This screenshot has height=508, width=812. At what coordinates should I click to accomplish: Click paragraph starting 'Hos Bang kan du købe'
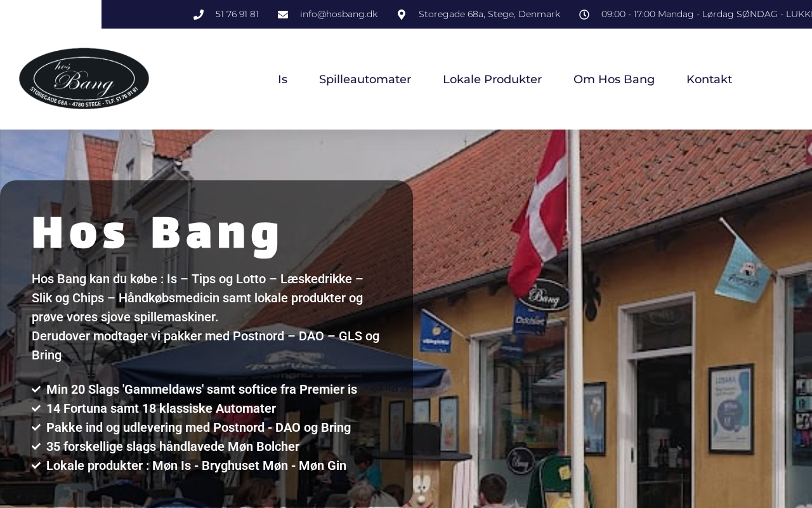point(198,298)
